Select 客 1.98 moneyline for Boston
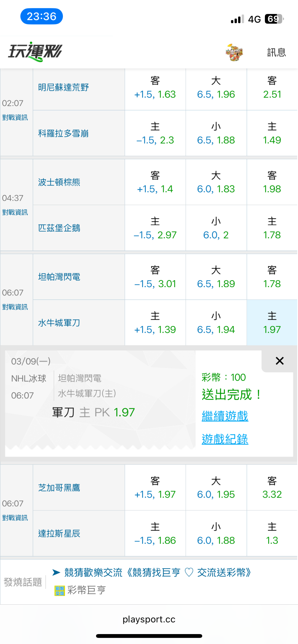Screen dimensions: 298x644 (272, 182)
